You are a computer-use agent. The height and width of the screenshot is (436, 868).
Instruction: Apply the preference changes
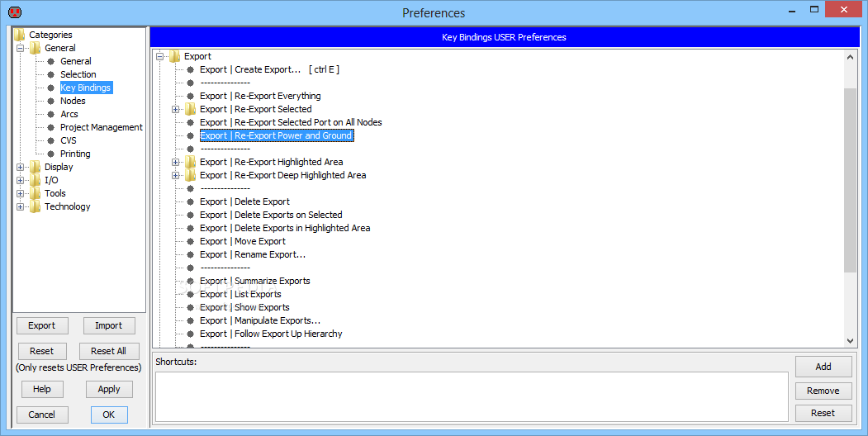(109, 389)
